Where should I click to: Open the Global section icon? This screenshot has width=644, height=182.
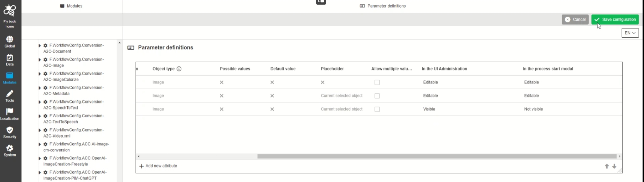coord(10,39)
